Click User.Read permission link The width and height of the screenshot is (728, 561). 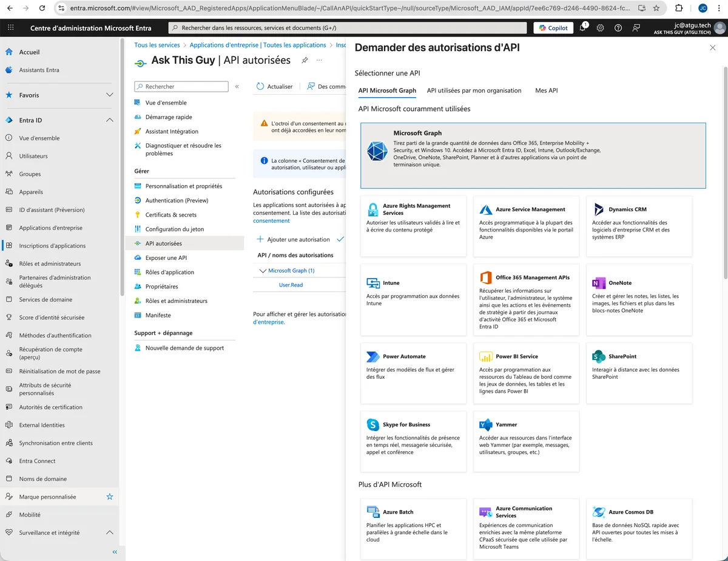tap(291, 285)
